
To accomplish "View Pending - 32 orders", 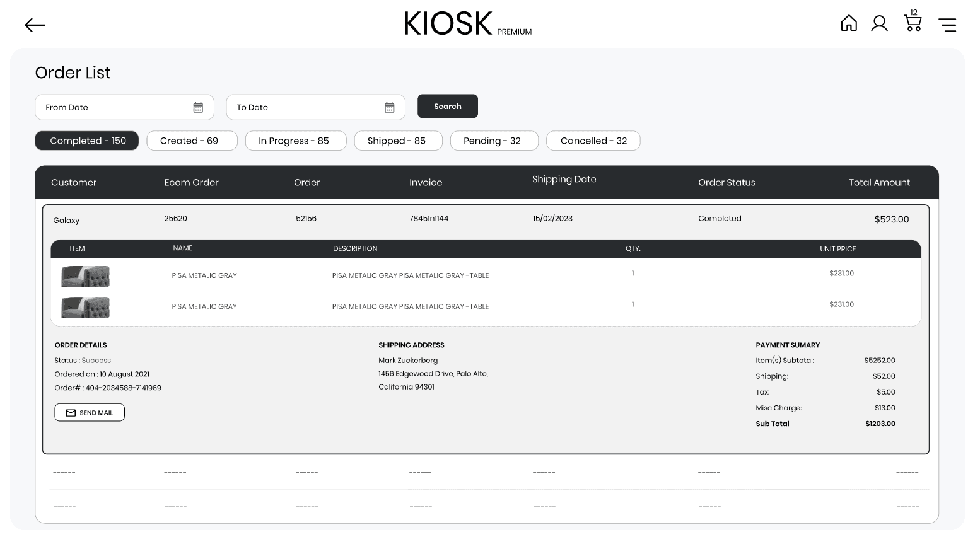I will (494, 141).
